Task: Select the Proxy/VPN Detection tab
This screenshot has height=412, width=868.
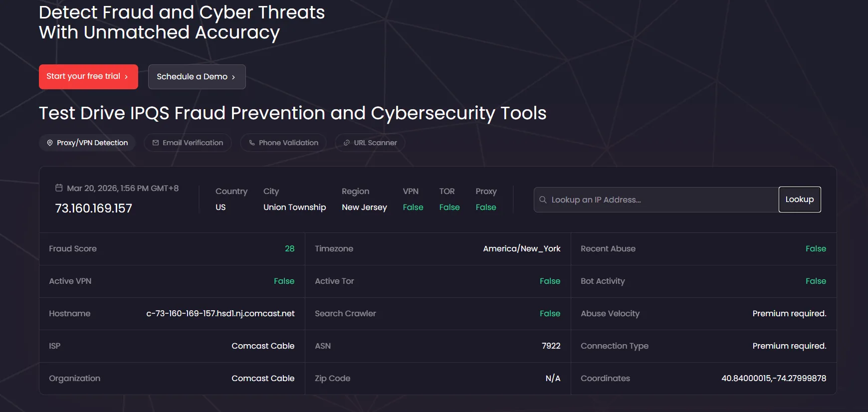Action: (87, 143)
